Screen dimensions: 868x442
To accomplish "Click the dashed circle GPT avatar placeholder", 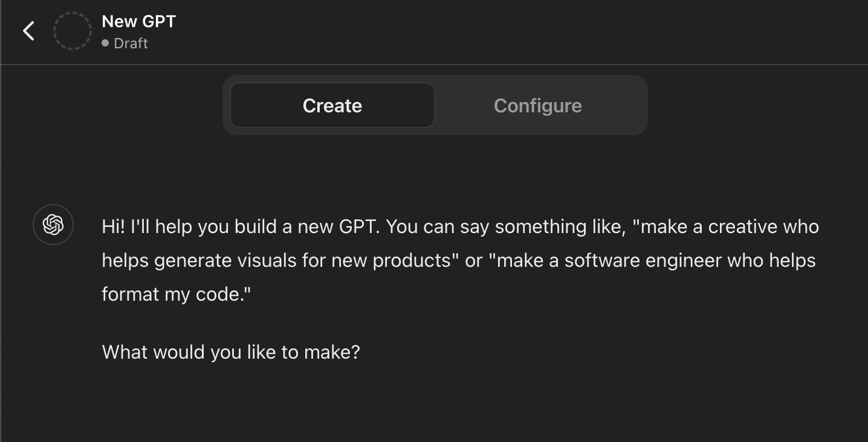I will tap(73, 31).
